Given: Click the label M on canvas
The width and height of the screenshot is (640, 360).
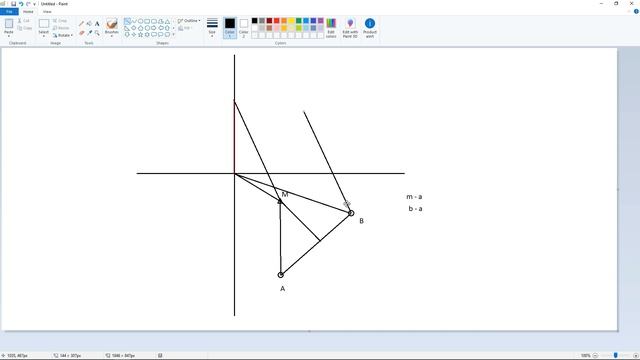Looking at the screenshot, I should click(285, 194).
